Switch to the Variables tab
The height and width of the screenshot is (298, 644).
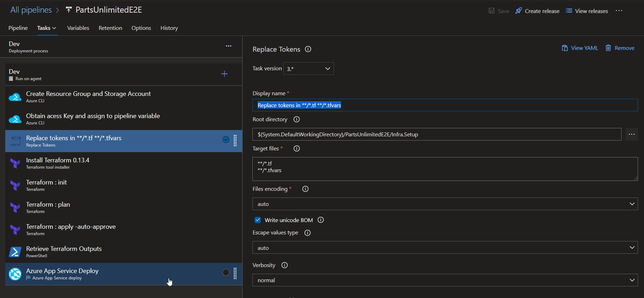pos(78,28)
